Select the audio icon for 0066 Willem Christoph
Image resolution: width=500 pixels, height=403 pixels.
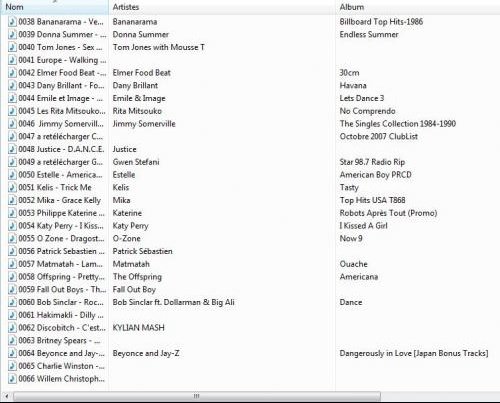tap(12, 379)
